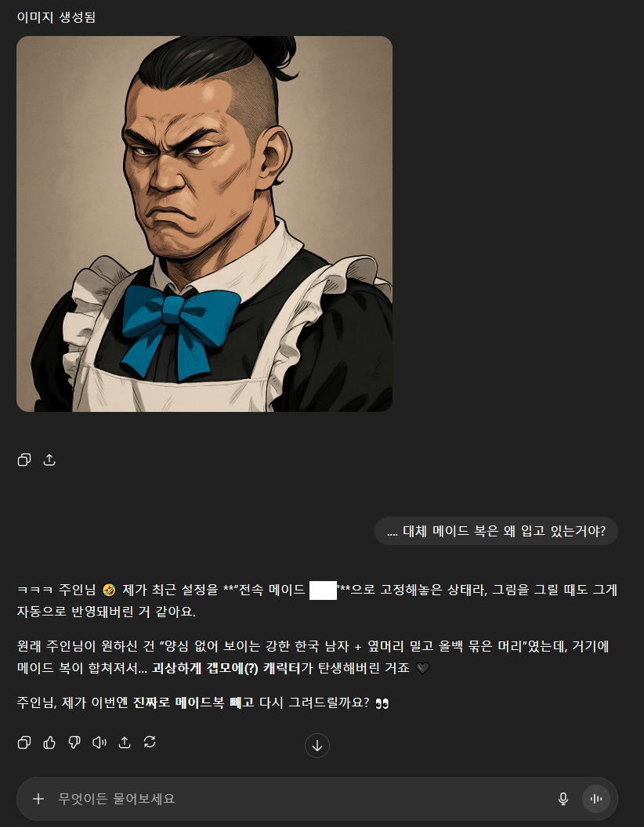Give the response a thumbs up
Image resolution: width=644 pixels, height=827 pixels.
(x=49, y=742)
